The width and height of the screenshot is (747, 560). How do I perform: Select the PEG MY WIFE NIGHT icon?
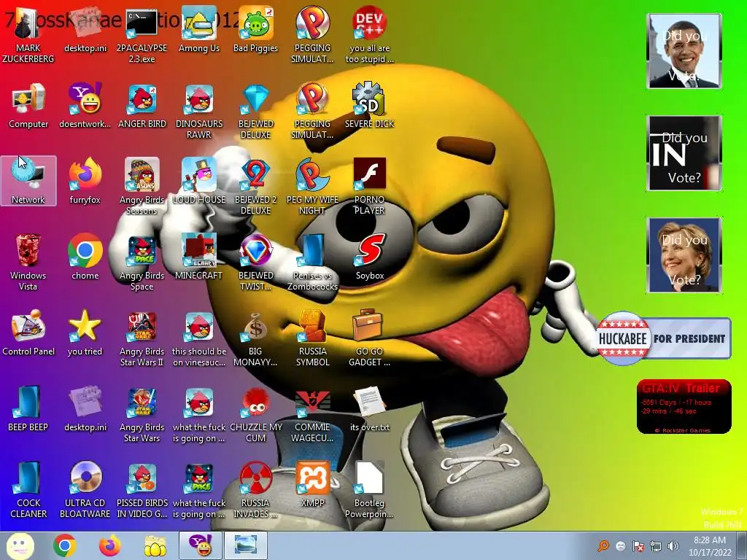pos(312,186)
